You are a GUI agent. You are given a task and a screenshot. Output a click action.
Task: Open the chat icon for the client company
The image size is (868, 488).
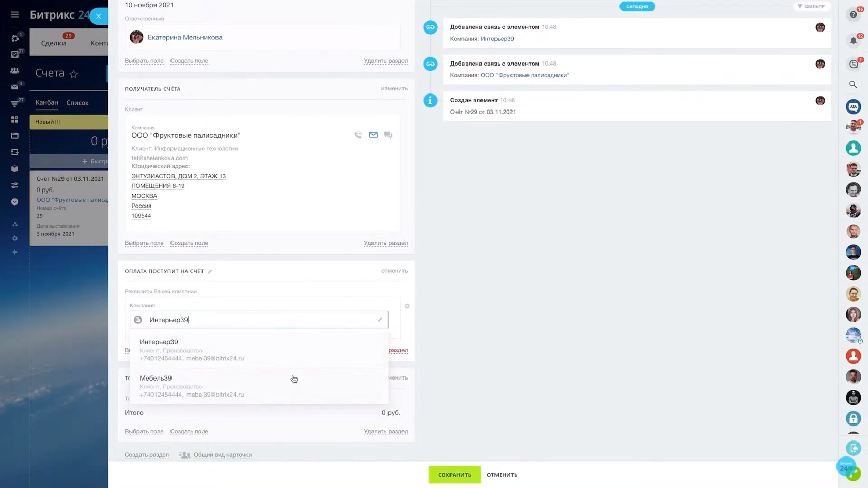(388, 135)
